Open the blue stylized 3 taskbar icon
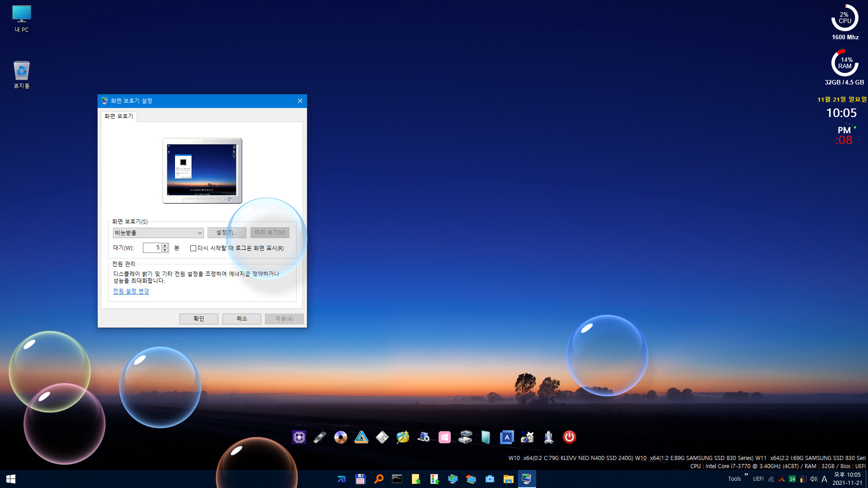The image size is (868, 488). tap(341, 479)
